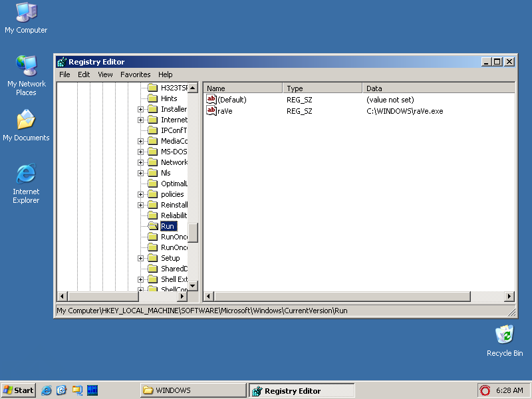The height and width of the screenshot is (399, 532).
Task: Select the Nls key label
Action: tap(166, 173)
